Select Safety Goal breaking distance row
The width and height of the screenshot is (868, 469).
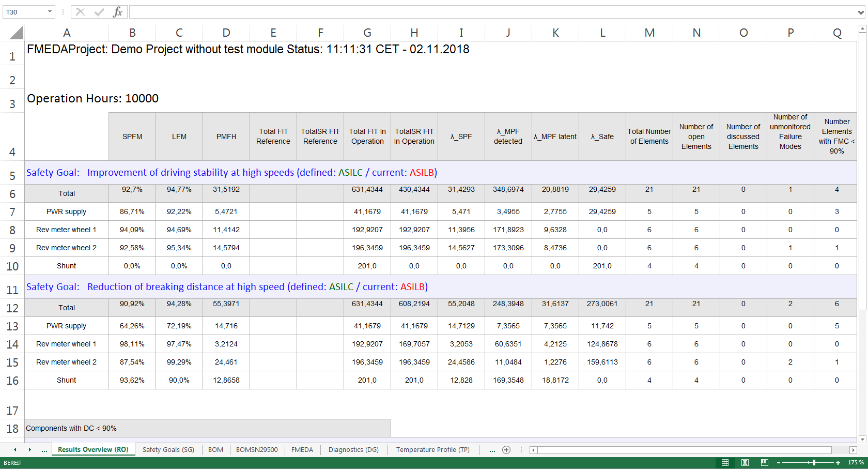[440, 287]
